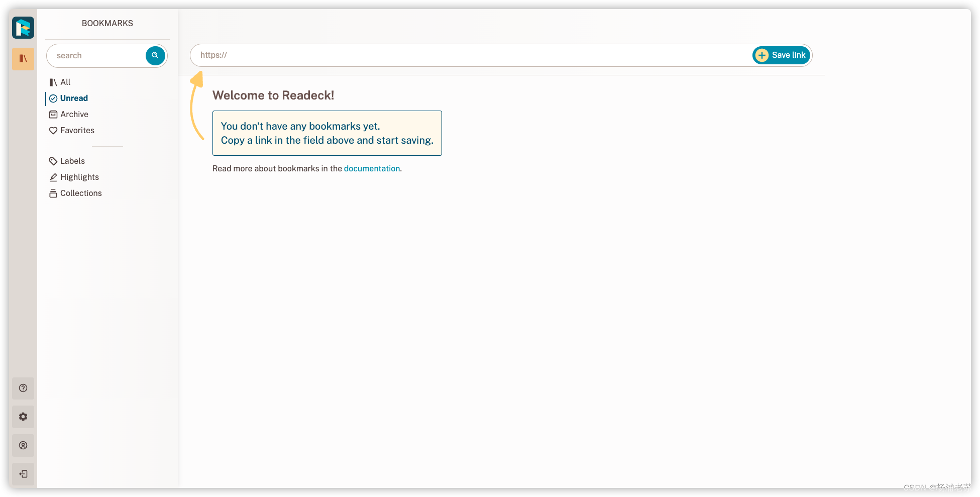Open Favorites list
980x497 pixels.
(72, 130)
